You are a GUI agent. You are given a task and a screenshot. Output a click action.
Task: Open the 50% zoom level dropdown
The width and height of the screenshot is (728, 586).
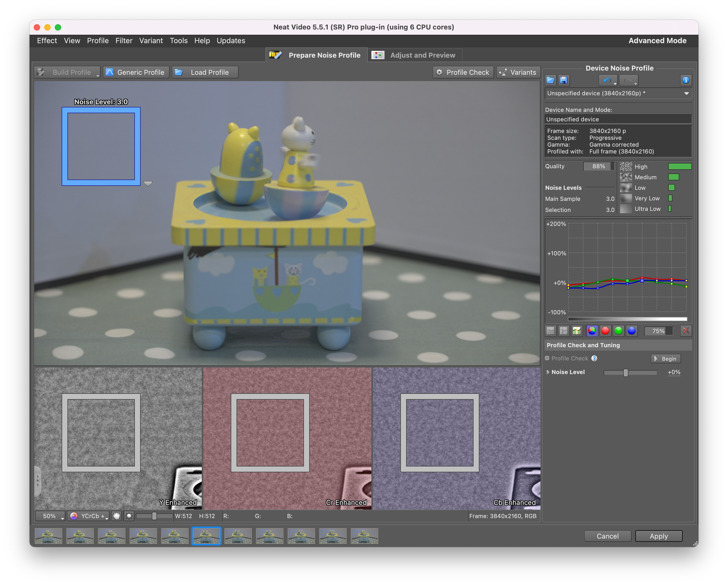[x=51, y=516]
